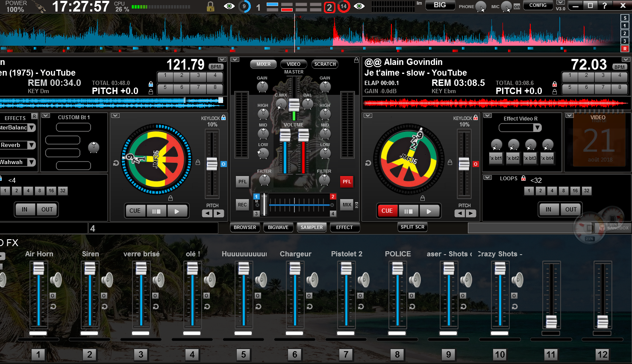Click the padlock icon in the top bar

(210, 6)
